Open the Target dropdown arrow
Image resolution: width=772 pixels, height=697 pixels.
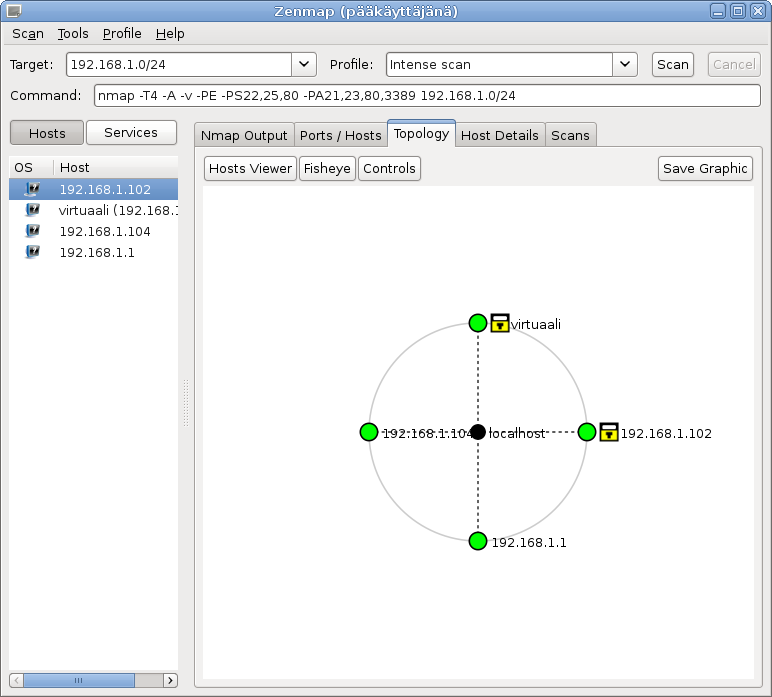(x=304, y=64)
